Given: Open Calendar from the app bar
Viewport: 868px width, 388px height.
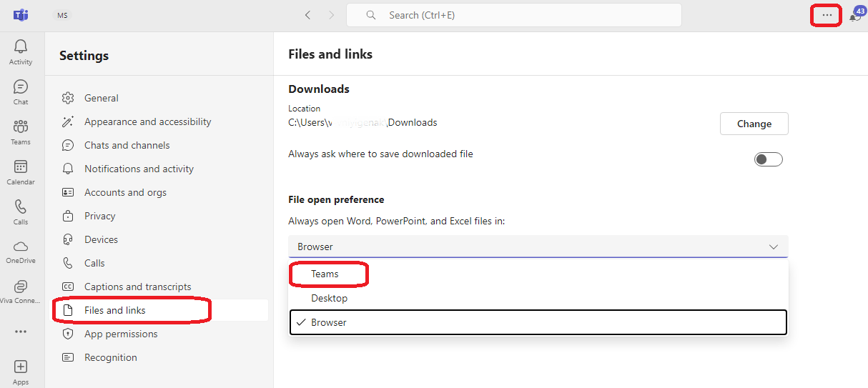Looking at the screenshot, I should pyautogui.click(x=21, y=172).
